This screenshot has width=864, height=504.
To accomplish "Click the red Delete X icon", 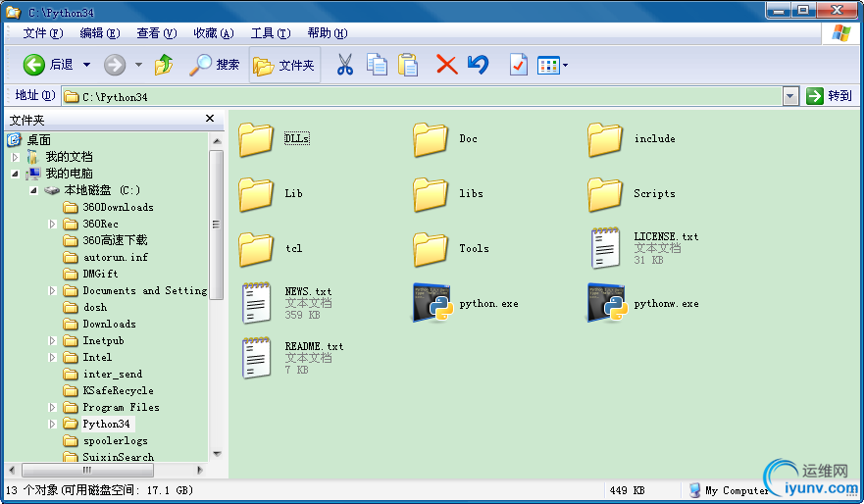I will pos(447,65).
